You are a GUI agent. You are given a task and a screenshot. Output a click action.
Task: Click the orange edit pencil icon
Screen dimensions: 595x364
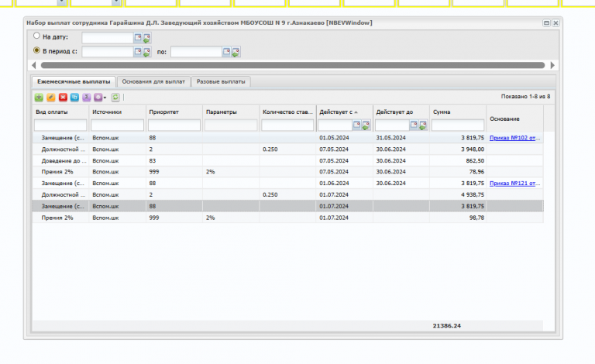(50, 98)
